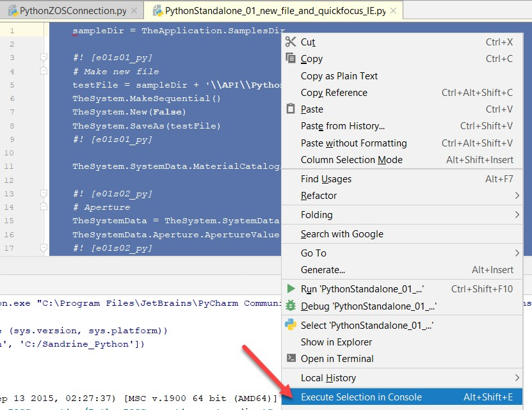Click the Python icon beside Select entry

[x=291, y=324]
